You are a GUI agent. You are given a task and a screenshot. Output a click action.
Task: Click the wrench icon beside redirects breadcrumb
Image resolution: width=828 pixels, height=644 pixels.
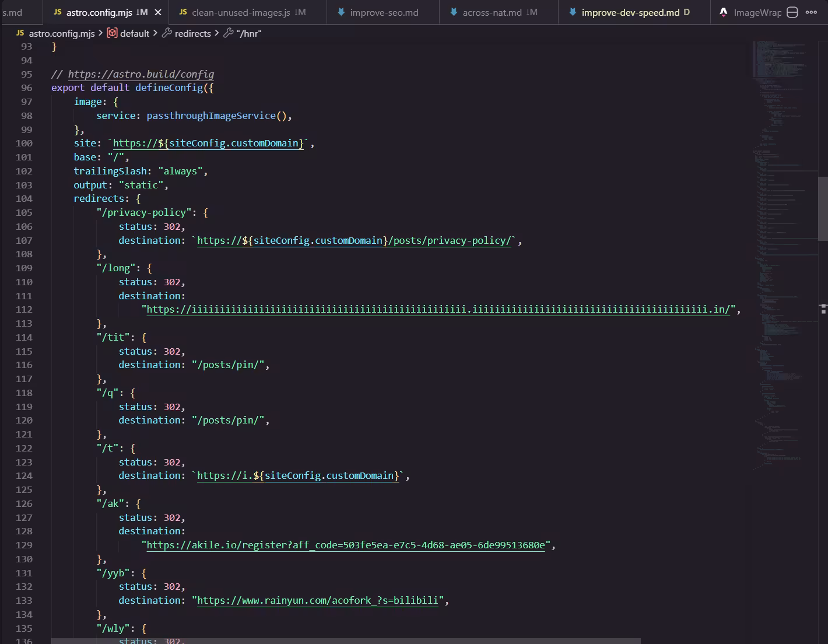[167, 33]
